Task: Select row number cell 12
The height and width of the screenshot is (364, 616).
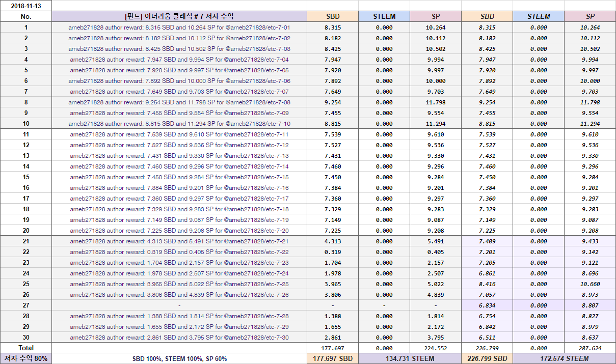Action: point(25,145)
